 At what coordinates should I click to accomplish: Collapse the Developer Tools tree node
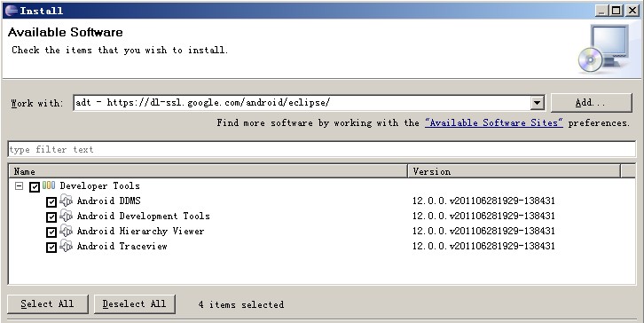point(19,186)
